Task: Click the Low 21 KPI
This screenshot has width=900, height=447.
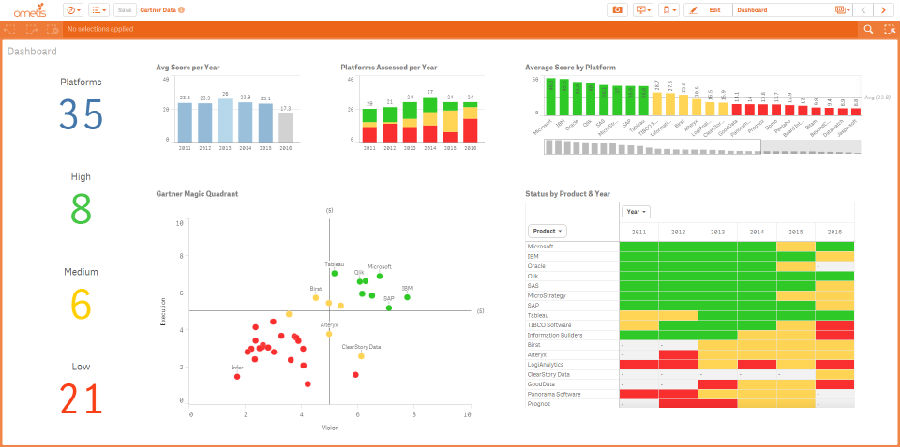Action: (81, 388)
